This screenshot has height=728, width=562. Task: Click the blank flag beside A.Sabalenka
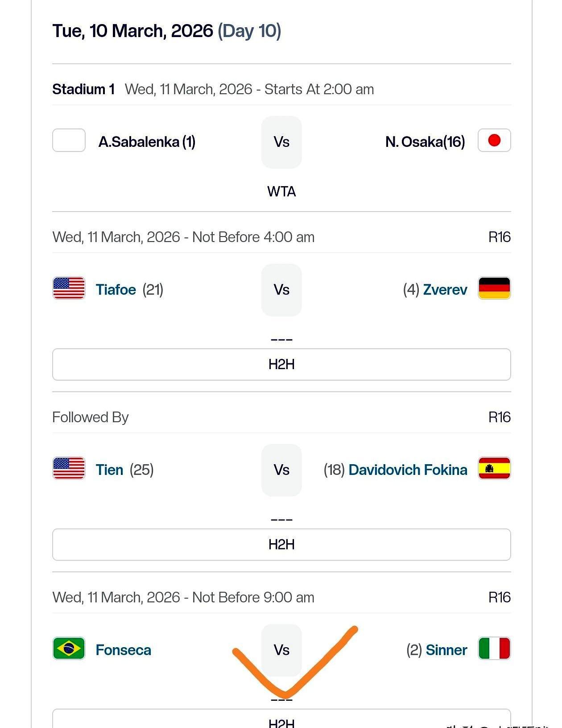pyautogui.click(x=69, y=141)
